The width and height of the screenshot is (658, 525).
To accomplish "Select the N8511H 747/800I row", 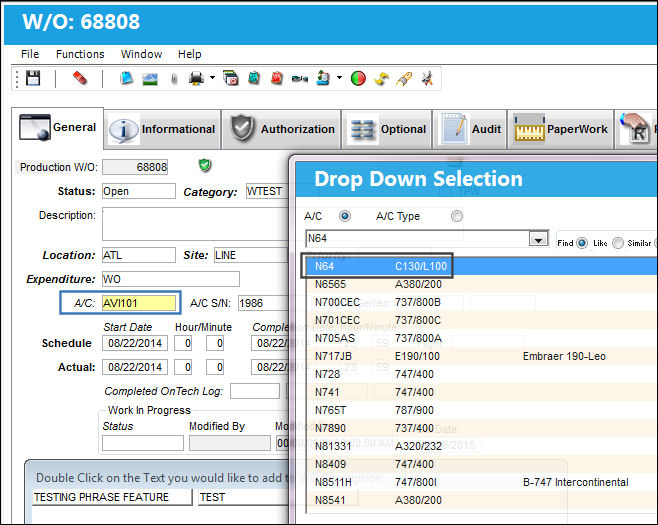I will coord(481,482).
